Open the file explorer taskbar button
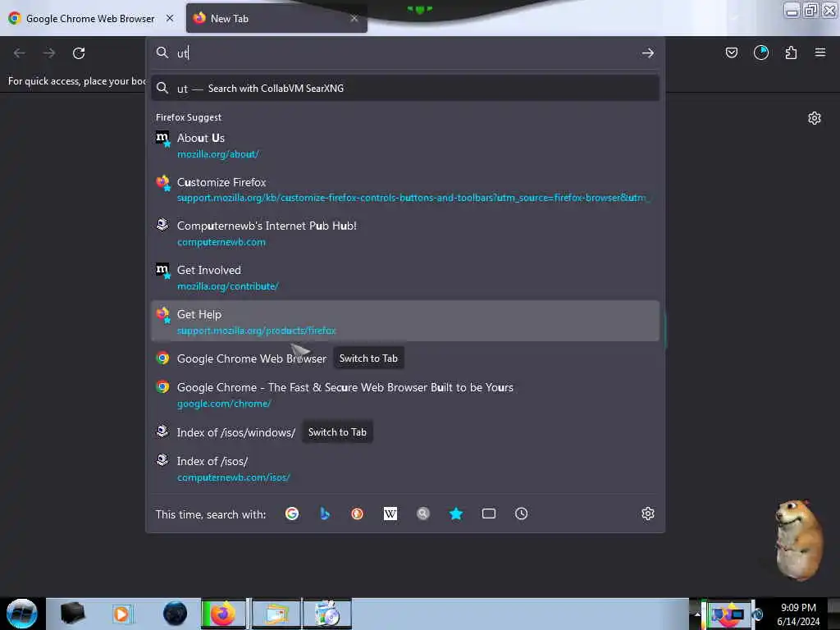Image resolution: width=840 pixels, height=630 pixels. (x=276, y=614)
